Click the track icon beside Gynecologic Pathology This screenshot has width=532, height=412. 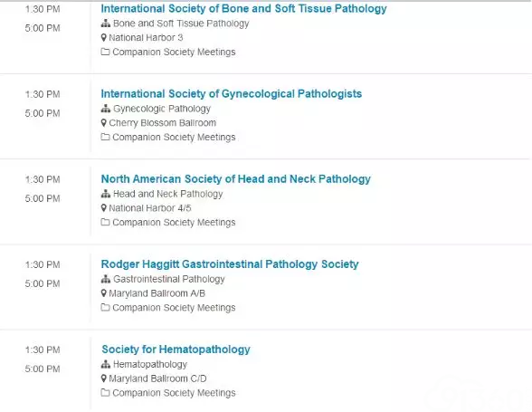[106, 109]
